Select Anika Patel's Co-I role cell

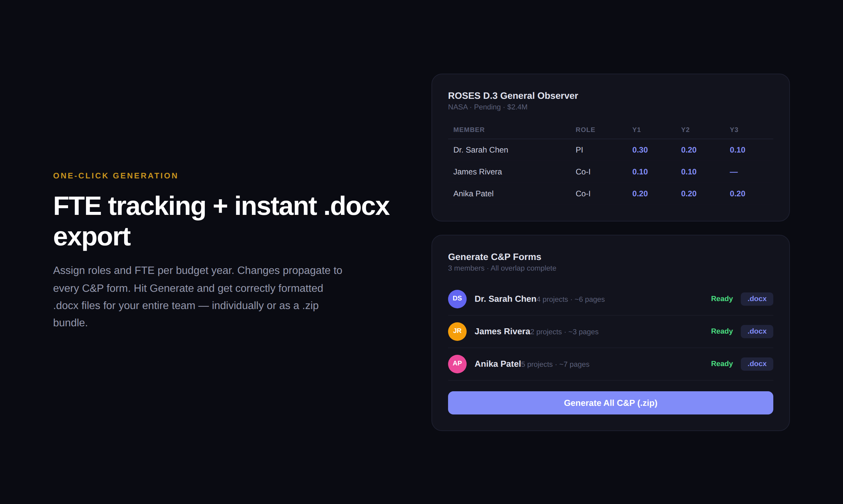point(582,194)
